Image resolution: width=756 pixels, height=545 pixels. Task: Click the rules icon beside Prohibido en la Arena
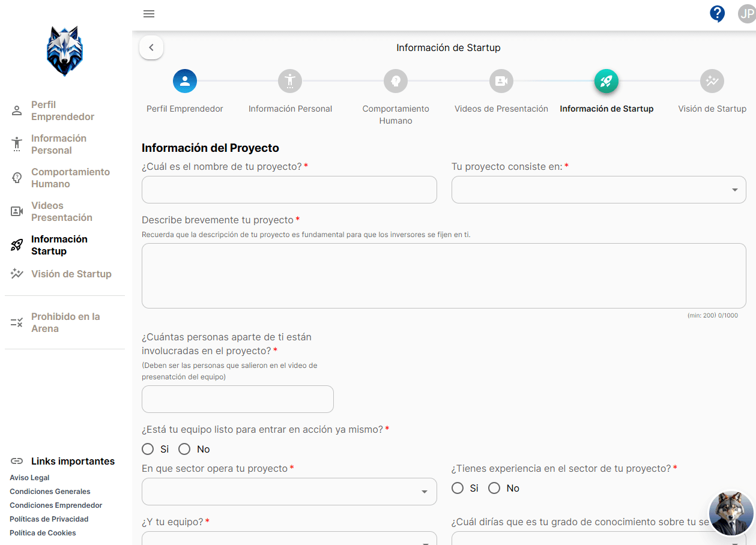[17, 322]
